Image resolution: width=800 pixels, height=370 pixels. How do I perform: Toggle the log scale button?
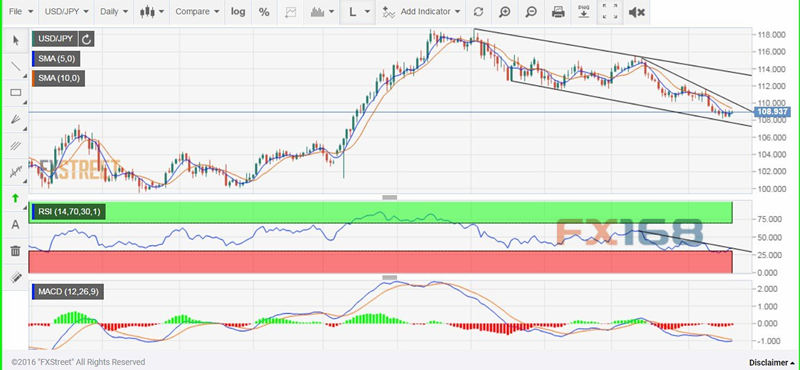pos(238,12)
